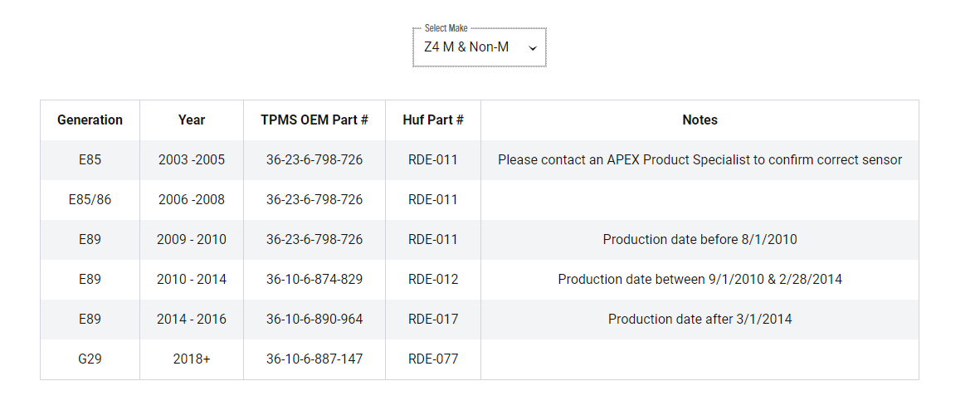
Task: Click the APEX Product Specialist note
Action: click(x=700, y=160)
